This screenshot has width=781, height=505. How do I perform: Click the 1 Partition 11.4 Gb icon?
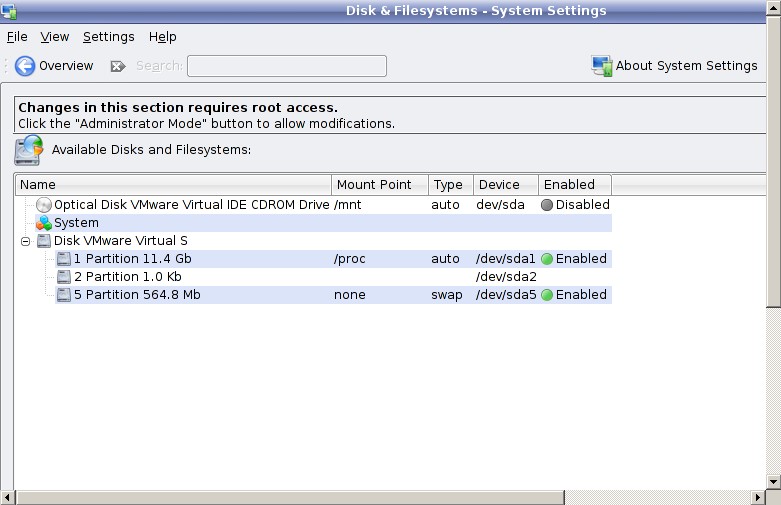64,259
